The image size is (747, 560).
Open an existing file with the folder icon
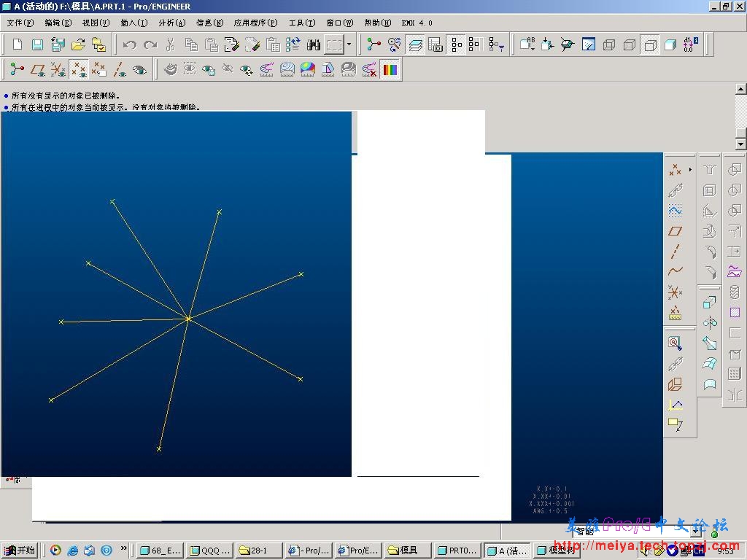[78, 44]
